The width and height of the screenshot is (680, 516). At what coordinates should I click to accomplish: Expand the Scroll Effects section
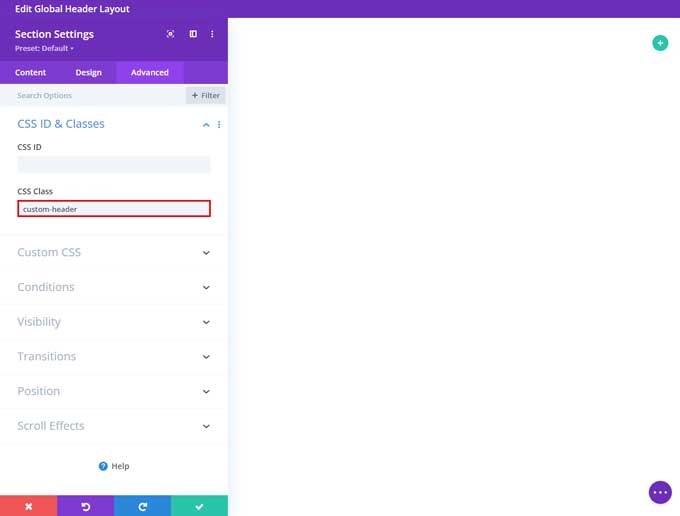tap(206, 426)
